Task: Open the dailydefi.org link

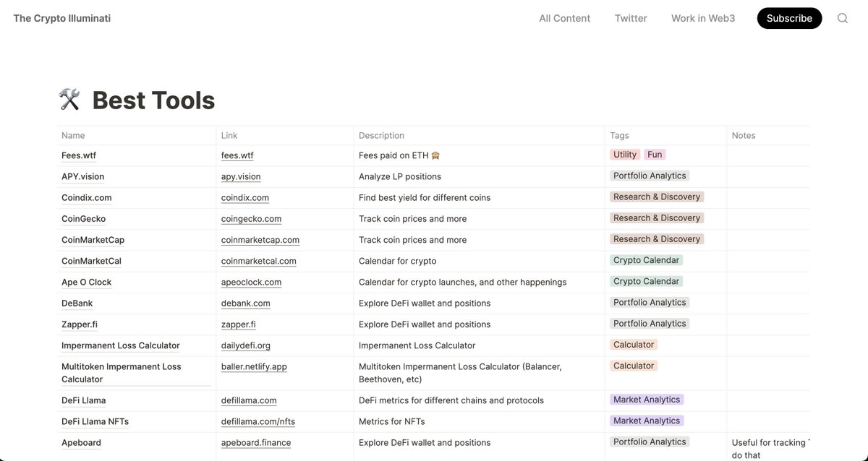Action: (246, 345)
